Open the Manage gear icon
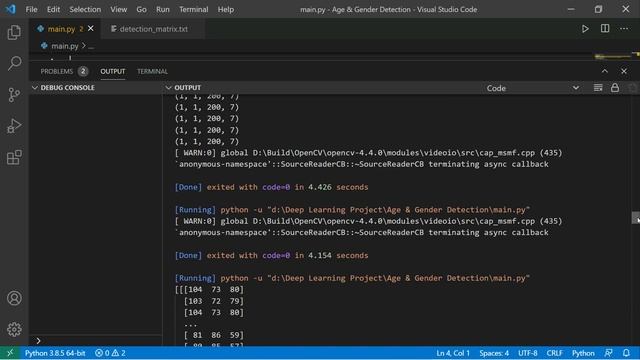Image resolution: width=640 pixels, height=360 pixels. pos(14,329)
